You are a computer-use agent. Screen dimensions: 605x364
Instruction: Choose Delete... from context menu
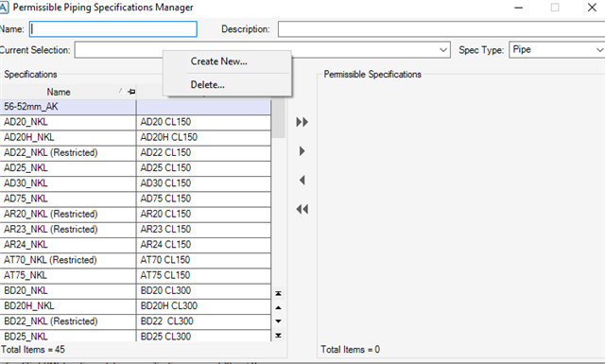click(208, 84)
